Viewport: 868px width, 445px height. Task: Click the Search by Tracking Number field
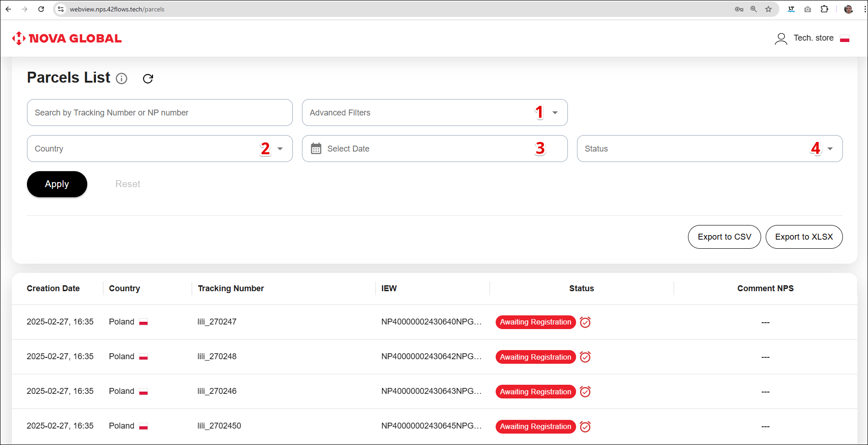point(159,113)
